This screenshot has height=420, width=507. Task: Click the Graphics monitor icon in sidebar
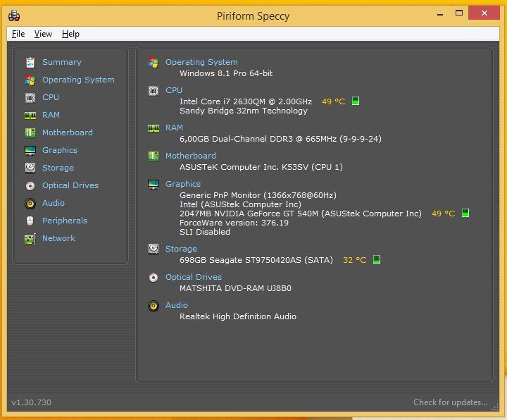click(x=30, y=151)
